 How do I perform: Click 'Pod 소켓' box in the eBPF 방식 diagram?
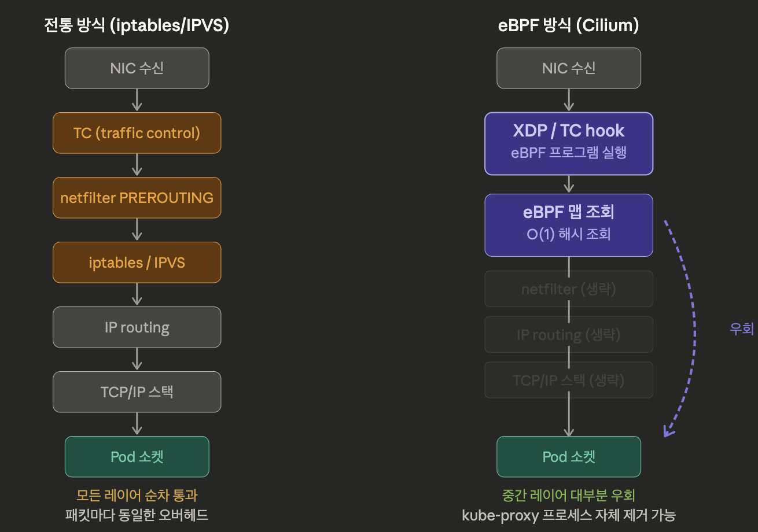tap(569, 457)
